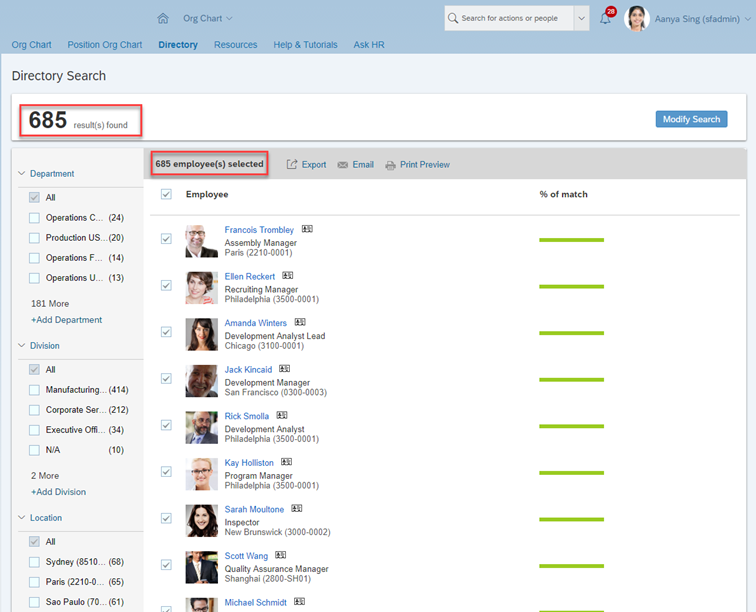Image resolution: width=756 pixels, height=612 pixels.
Task: Open Ellen Reckert's quick card icon
Action: (x=288, y=276)
